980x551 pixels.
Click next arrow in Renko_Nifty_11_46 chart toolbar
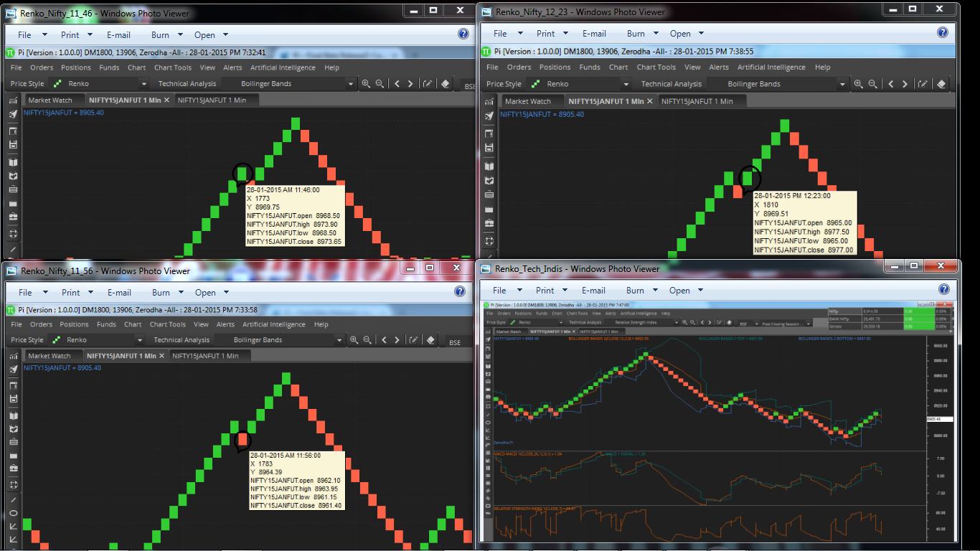coord(410,84)
